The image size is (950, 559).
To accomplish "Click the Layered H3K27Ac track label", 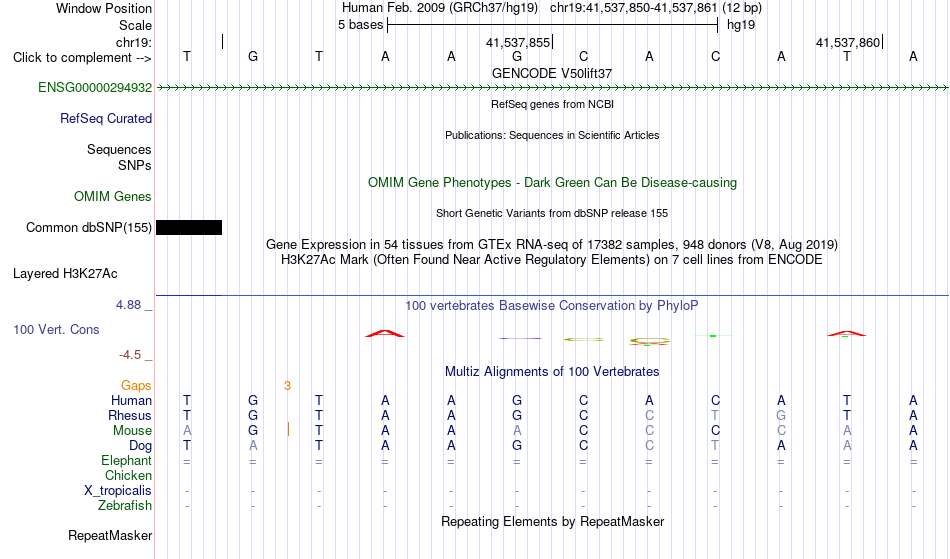I will click(x=65, y=274).
